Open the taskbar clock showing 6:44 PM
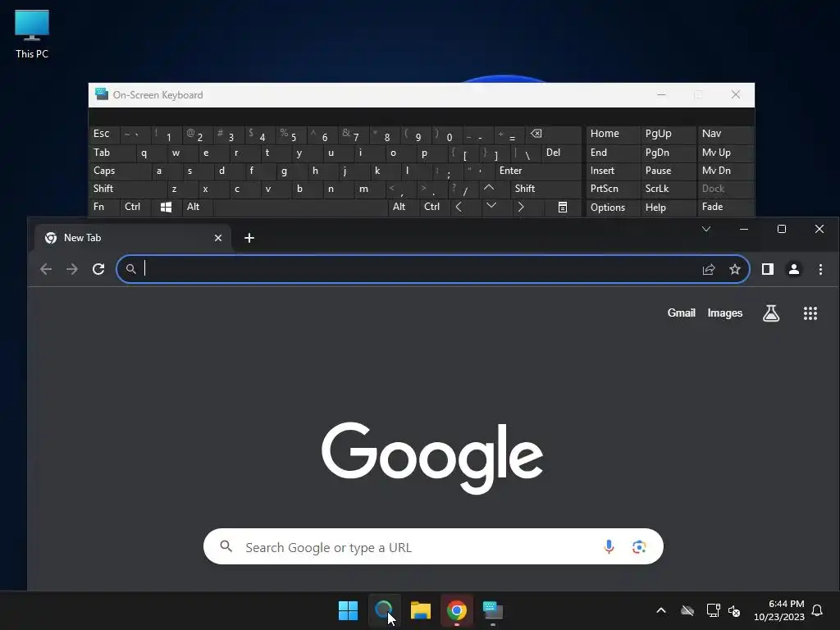The image size is (840, 630). pyautogui.click(x=779, y=610)
